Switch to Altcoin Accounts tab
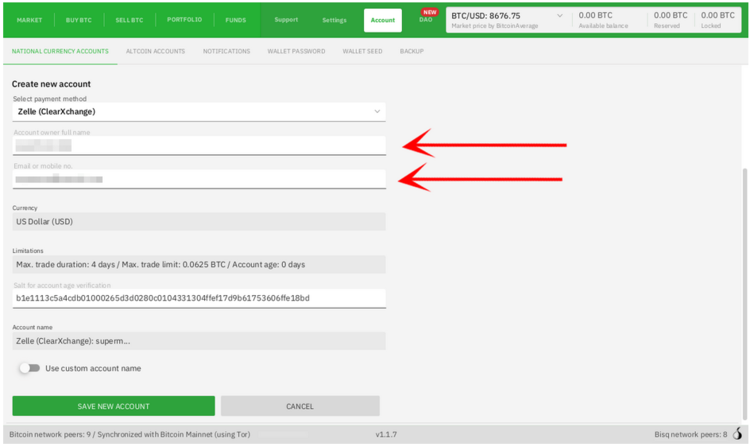This screenshot has height=447, width=750. tap(155, 51)
